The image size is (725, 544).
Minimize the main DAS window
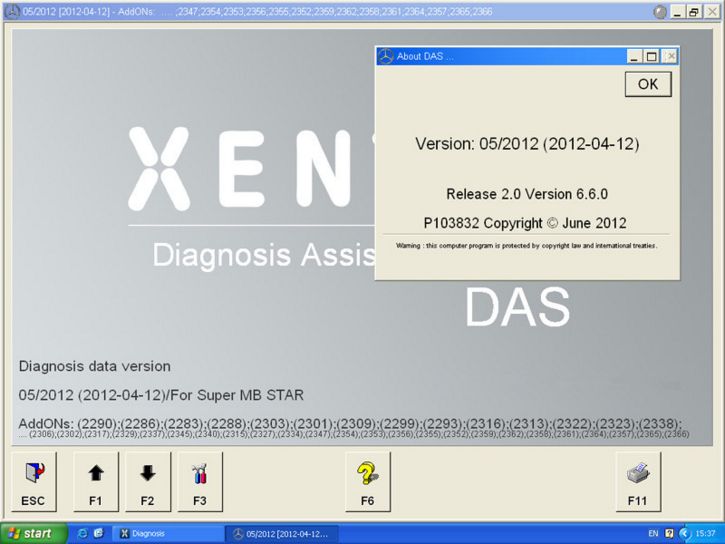coord(677,12)
